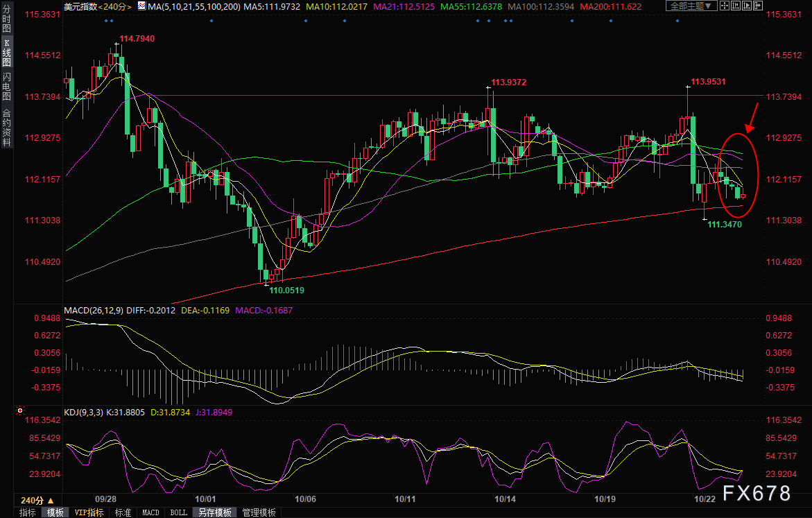This screenshot has width=812, height=518.
Task: Click the vertical range measure icon
Action: pyautogui.click(x=737, y=6)
